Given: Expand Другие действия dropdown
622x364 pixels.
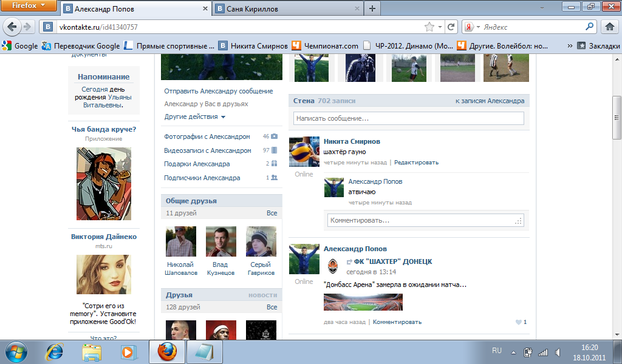Looking at the screenshot, I should click(x=195, y=117).
